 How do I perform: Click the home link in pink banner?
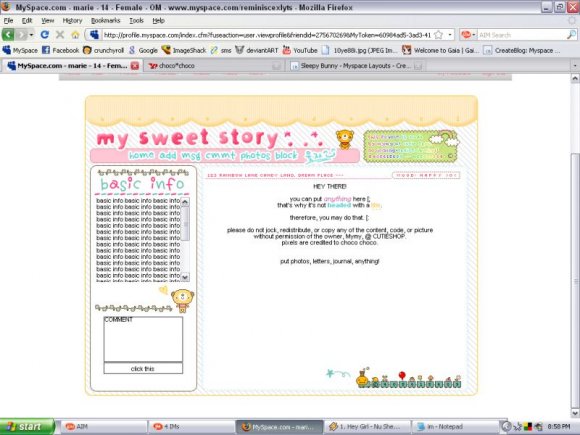141,155
